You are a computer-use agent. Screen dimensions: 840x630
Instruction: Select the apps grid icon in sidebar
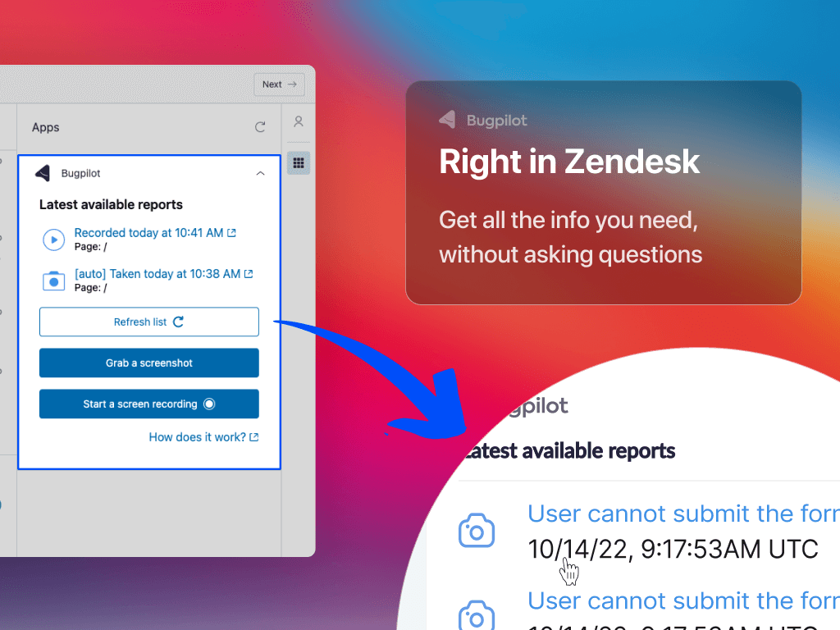tap(299, 163)
